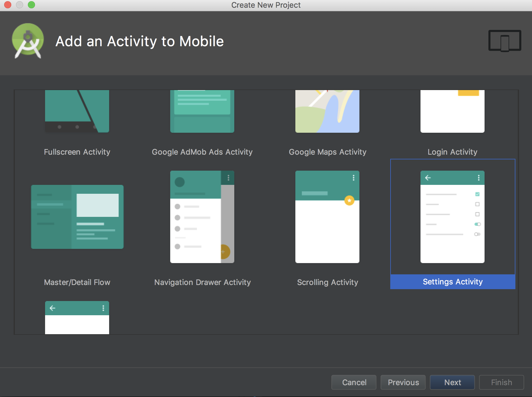Select the Scrolling Activity template
The image size is (532, 397).
[x=327, y=217]
